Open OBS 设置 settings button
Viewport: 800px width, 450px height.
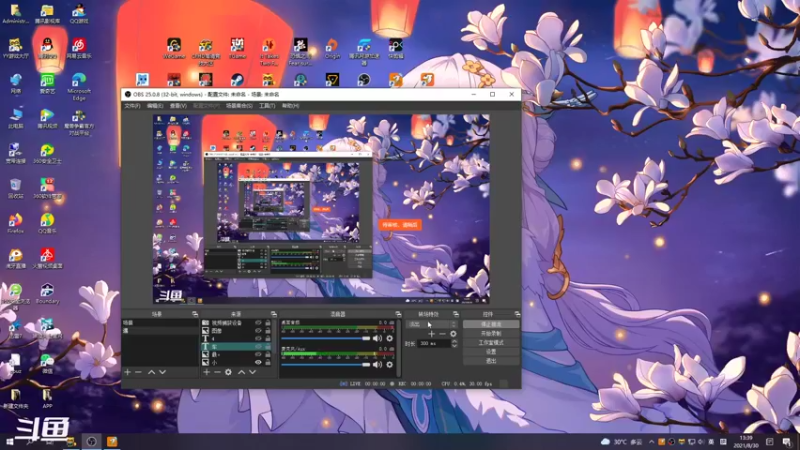[491, 352]
